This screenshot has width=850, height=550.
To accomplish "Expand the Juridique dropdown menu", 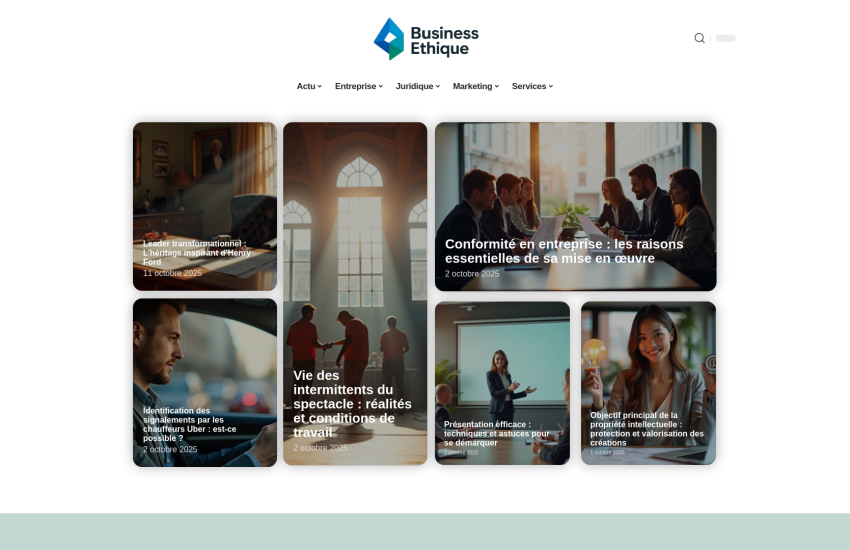I will [x=417, y=86].
